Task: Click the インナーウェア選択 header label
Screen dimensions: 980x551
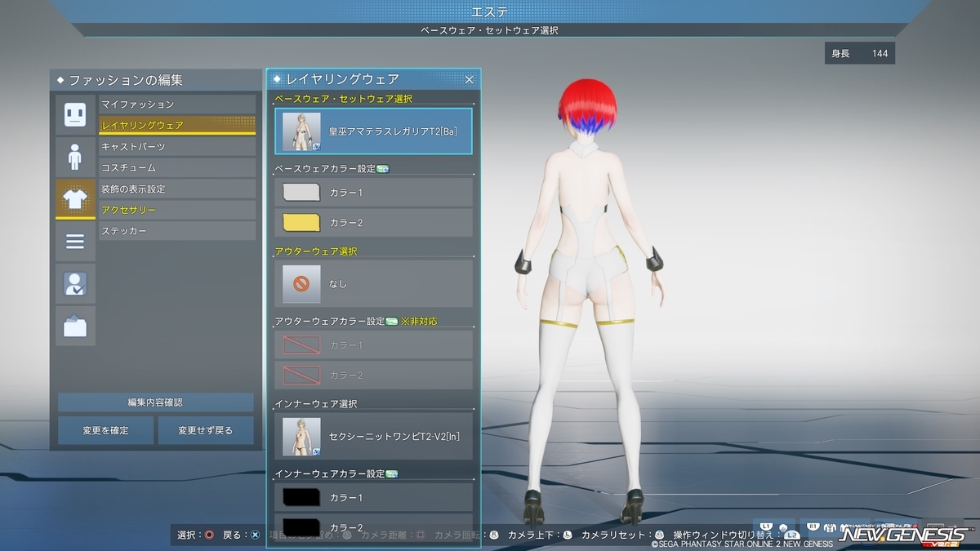Action: pos(316,404)
